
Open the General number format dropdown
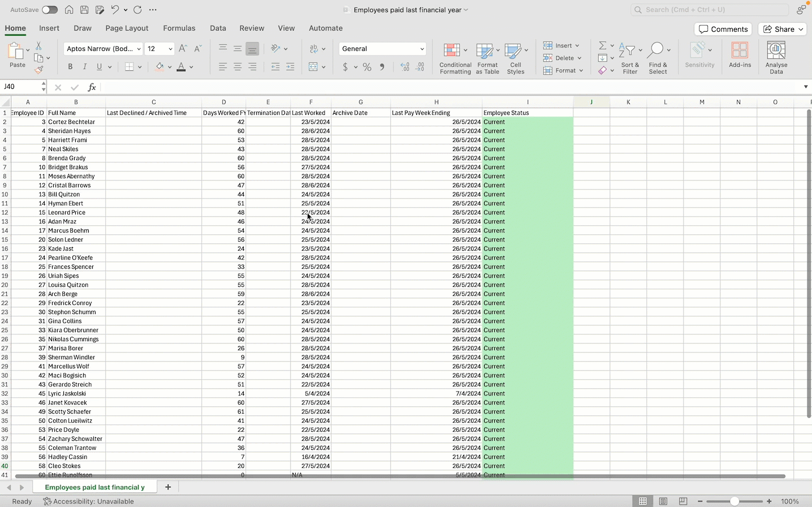(x=422, y=49)
